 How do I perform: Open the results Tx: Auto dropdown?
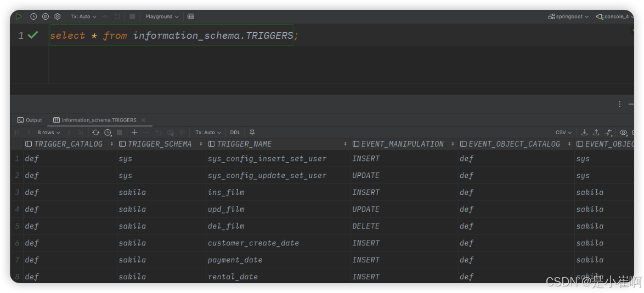tap(208, 133)
